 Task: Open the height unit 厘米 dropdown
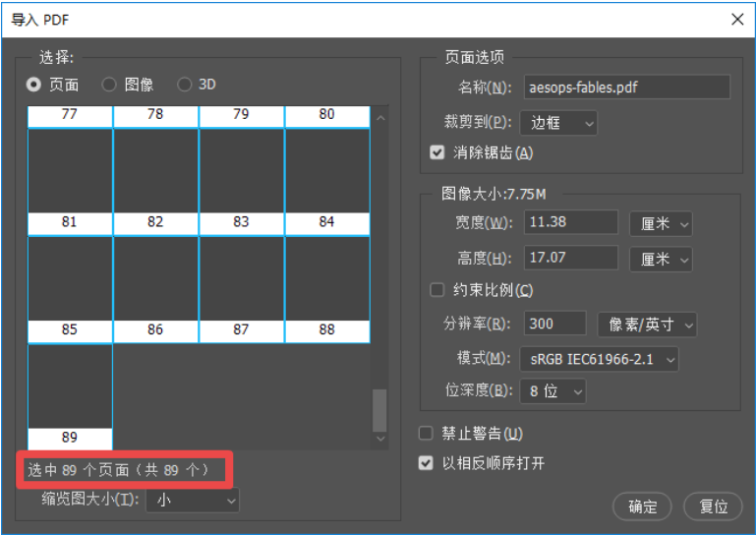click(x=661, y=260)
